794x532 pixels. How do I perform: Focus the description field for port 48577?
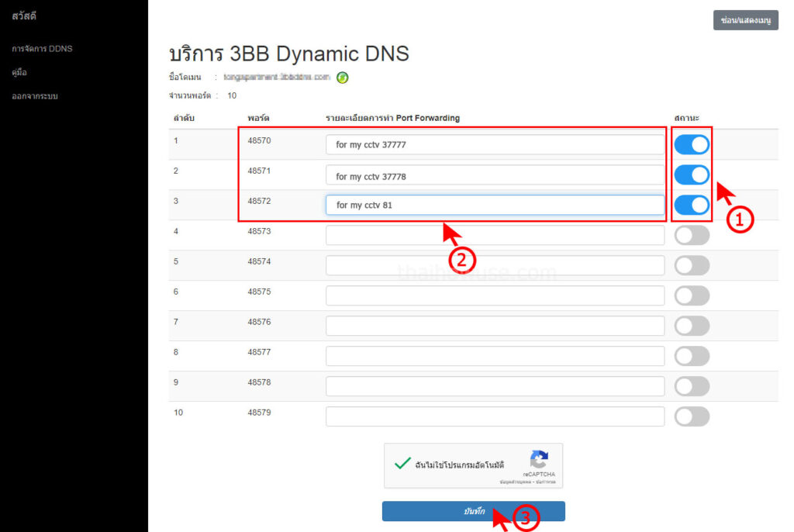[495, 356]
